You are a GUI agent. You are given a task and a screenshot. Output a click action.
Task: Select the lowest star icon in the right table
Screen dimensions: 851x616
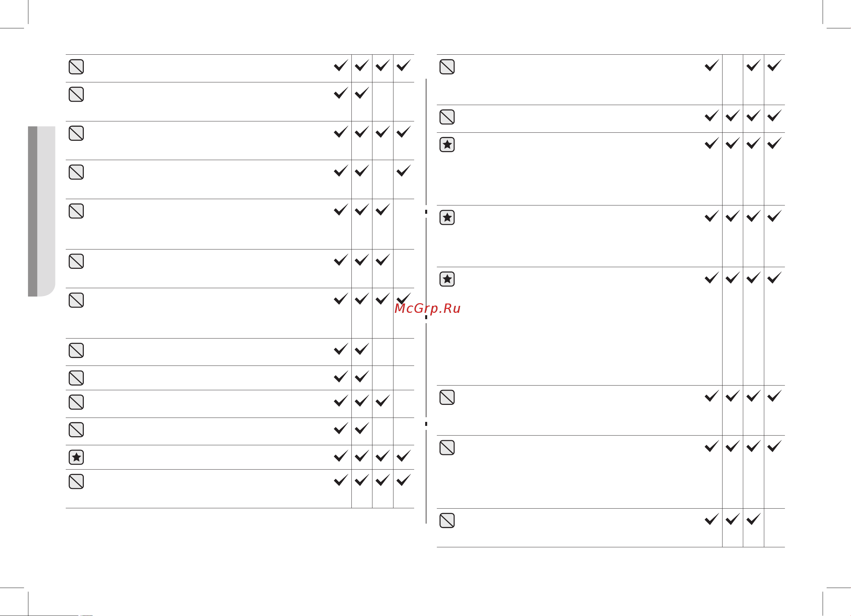[x=447, y=279]
